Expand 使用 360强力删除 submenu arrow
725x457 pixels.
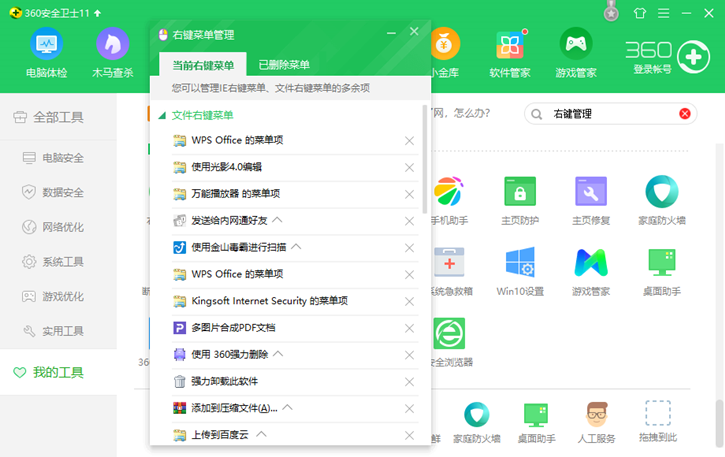[x=278, y=354]
